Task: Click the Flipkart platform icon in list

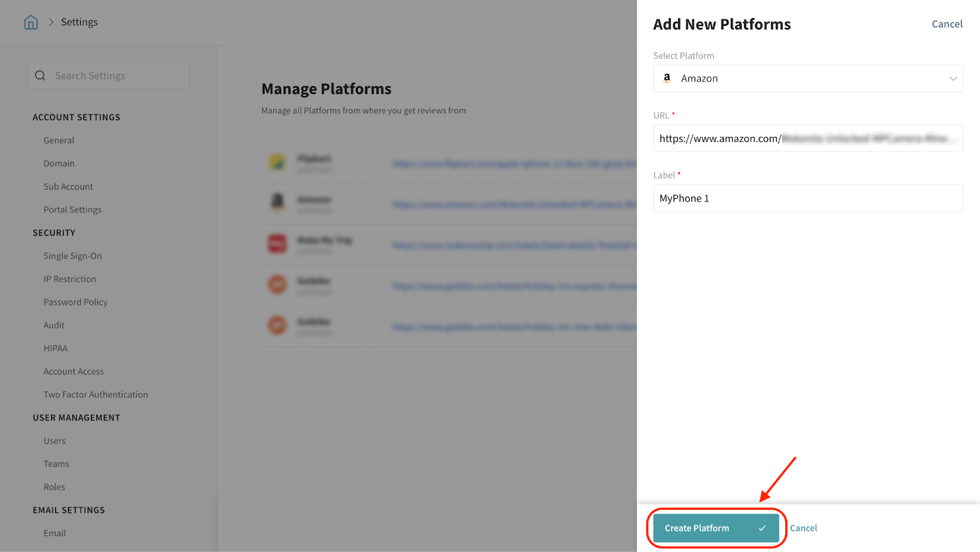Action: click(277, 163)
